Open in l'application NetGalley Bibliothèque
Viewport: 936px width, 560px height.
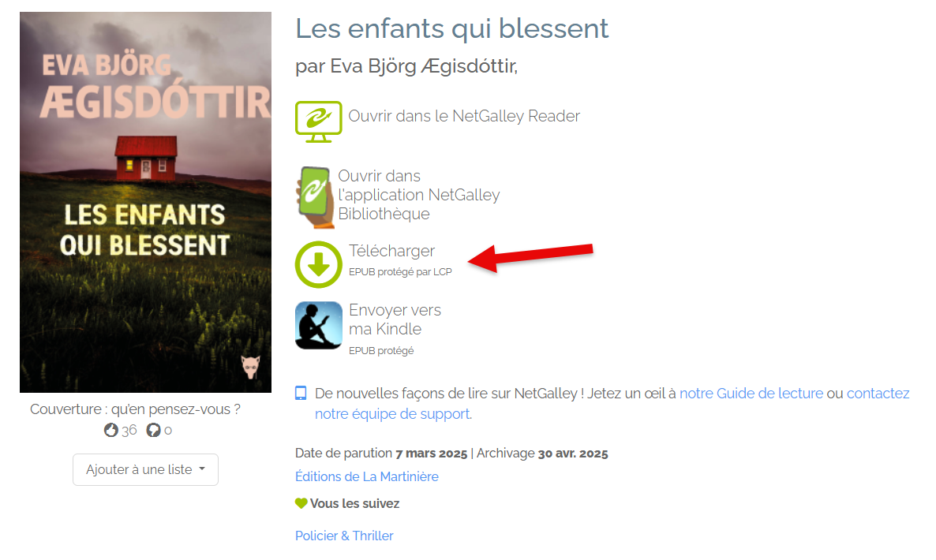click(418, 195)
